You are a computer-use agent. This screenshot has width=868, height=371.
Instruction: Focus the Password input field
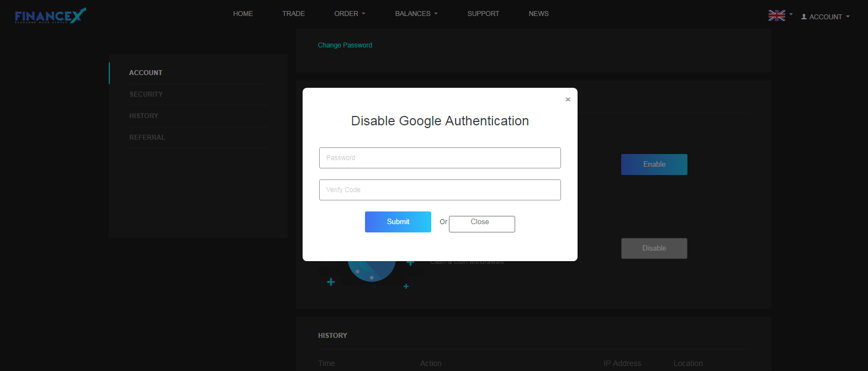point(440,158)
